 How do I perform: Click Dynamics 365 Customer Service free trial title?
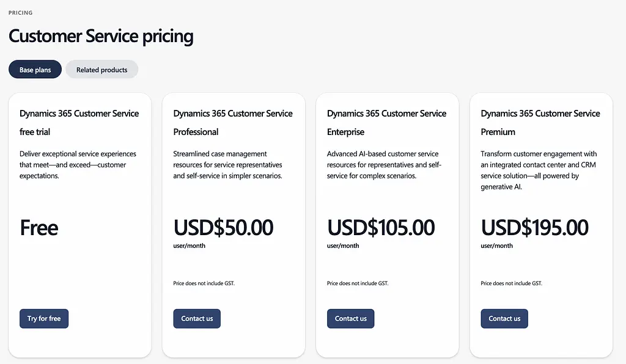tap(79, 122)
